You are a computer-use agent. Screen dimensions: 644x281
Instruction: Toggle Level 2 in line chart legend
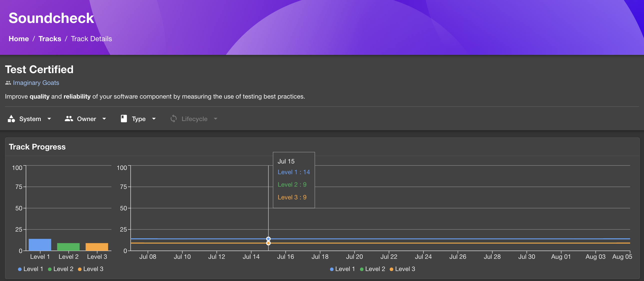tap(372, 269)
